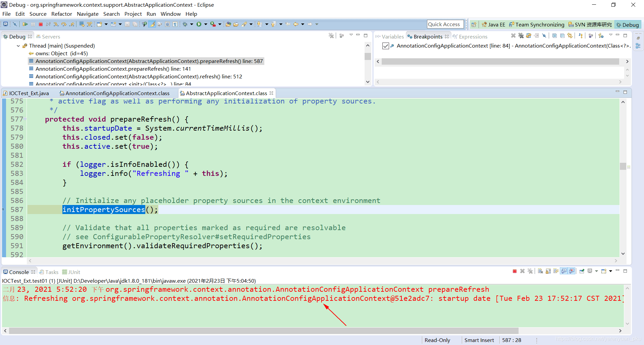Screen dimensions: 644x345
Task: Select stack frame refresh() line: 512
Action: (x=139, y=77)
